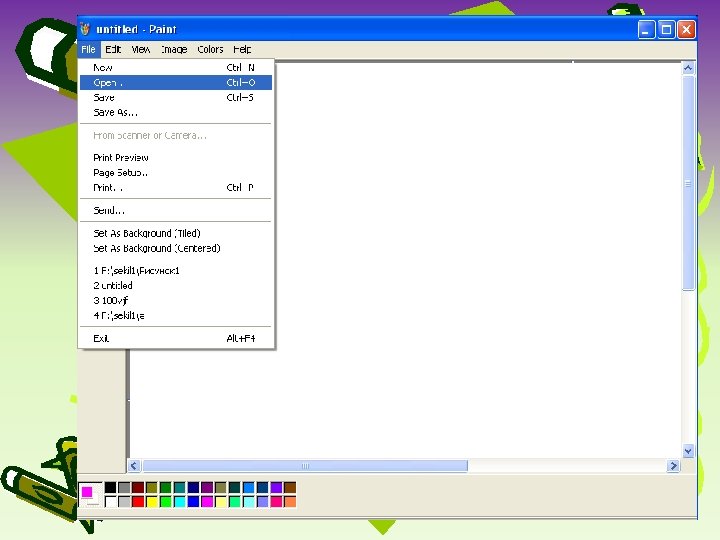The height and width of the screenshot is (540, 720).
Task: Open recent file 1 F:\sekil1\Рисунок1
Action: pos(176,270)
